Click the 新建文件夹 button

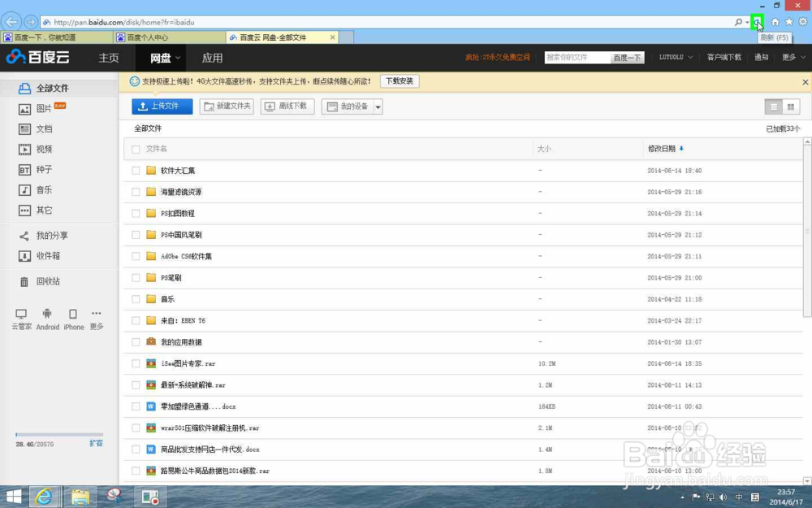pyautogui.click(x=227, y=106)
